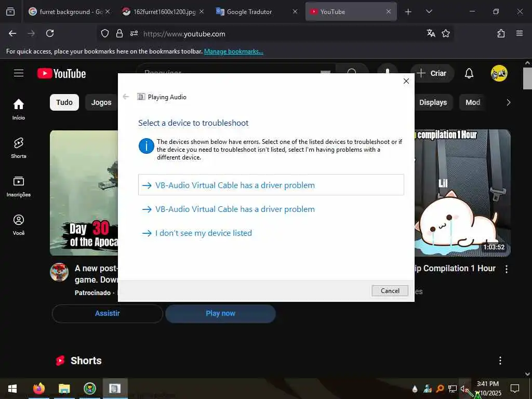Select the Displays filter chip
The image size is (532, 399).
pyautogui.click(x=433, y=102)
